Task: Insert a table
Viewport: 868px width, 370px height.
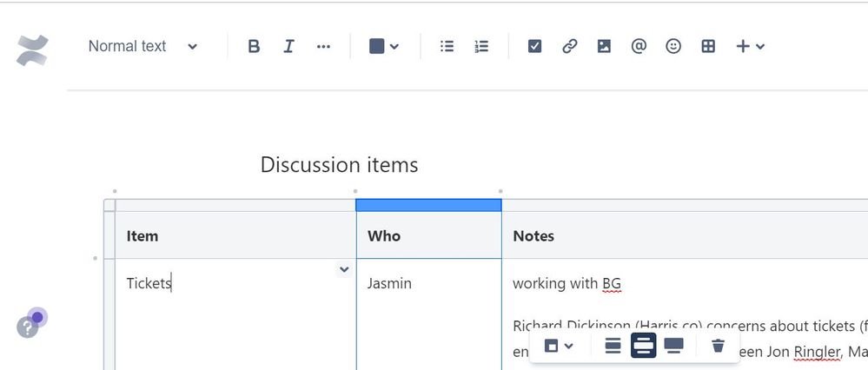Action: tap(708, 46)
